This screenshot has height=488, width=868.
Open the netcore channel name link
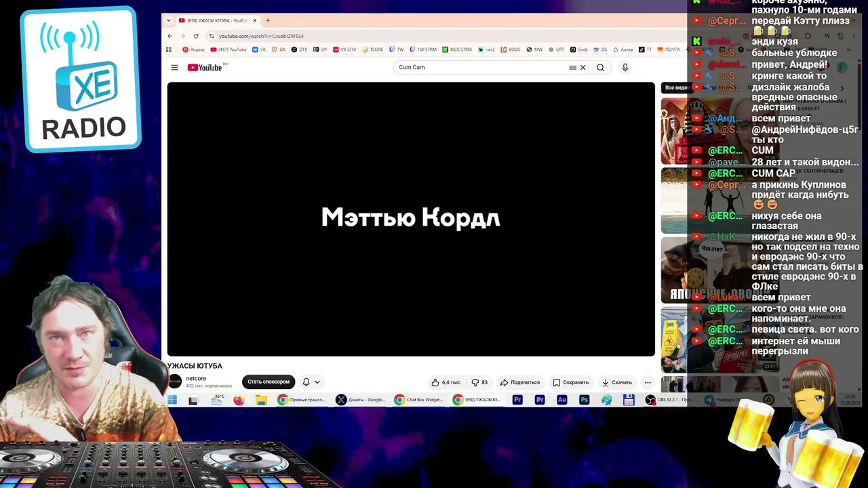coord(196,379)
